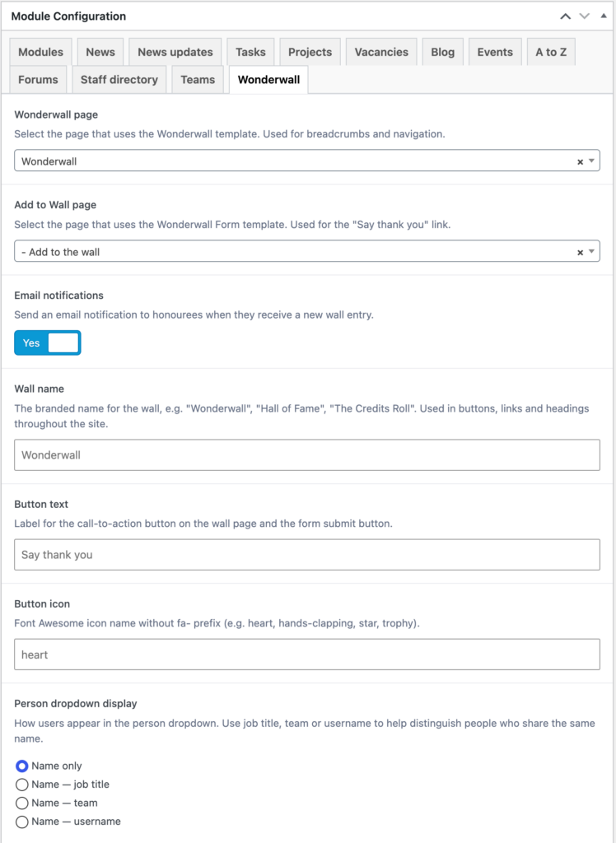
Task: Toggle Email notifications switch
Action: click(47, 343)
